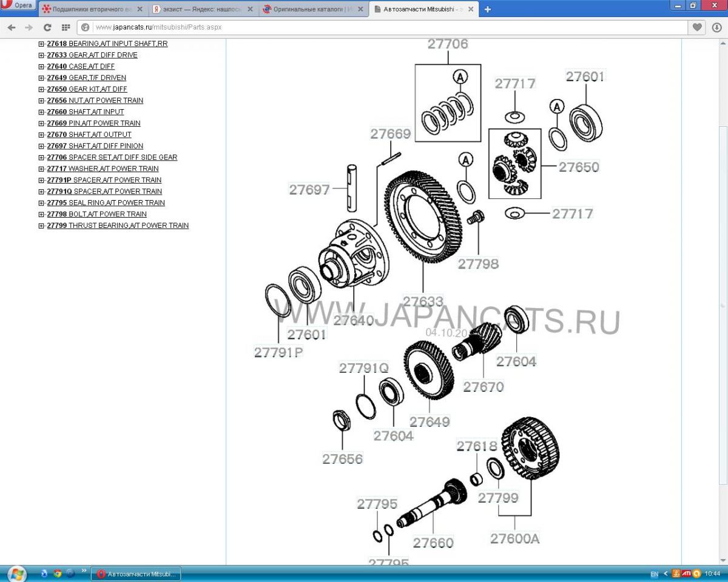Open the downloads button
Screen dimensions: 728x582
click(716, 28)
